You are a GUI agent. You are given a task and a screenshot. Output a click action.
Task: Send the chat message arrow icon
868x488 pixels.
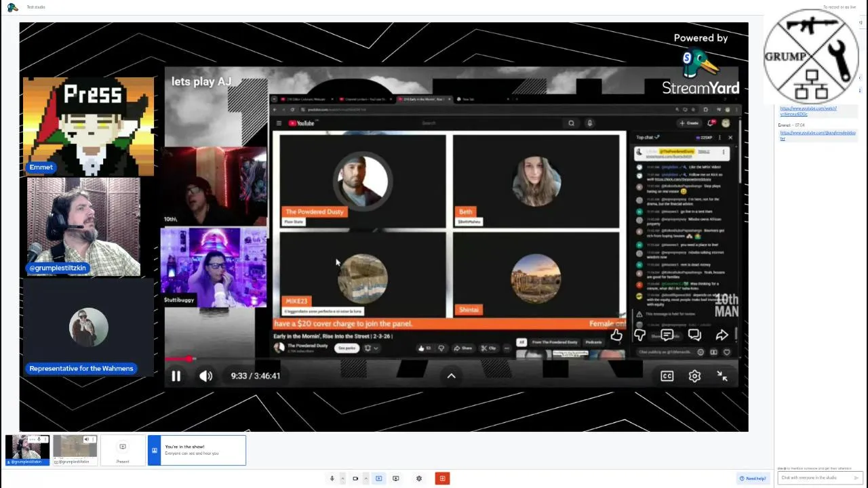(x=856, y=478)
